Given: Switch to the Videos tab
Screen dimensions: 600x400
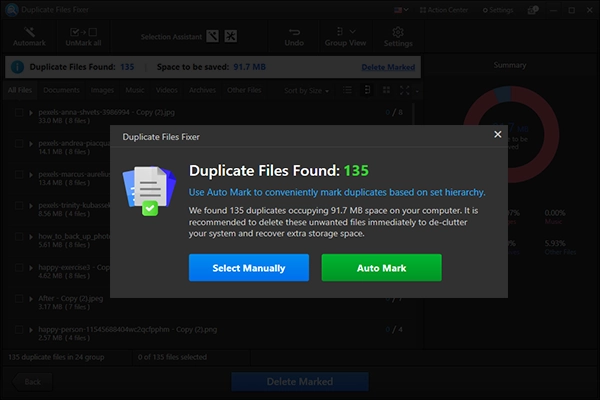Looking at the screenshot, I should point(166,90).
